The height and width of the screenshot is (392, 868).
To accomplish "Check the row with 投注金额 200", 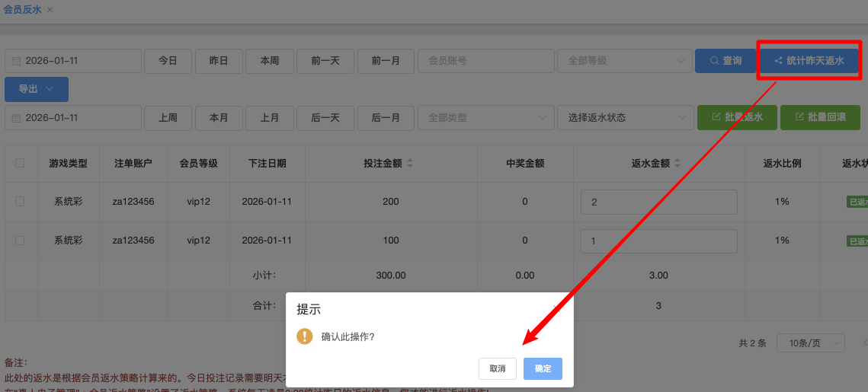I will 20,202.
